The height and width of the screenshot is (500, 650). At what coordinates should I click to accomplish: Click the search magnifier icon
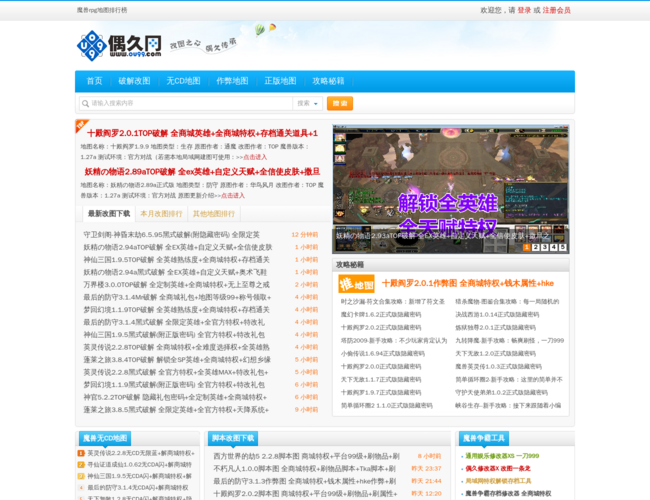click(85, 104)
